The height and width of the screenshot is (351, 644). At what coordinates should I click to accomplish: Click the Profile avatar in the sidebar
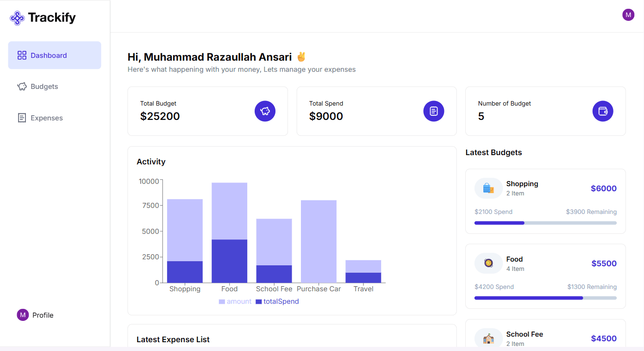point(23,315)
